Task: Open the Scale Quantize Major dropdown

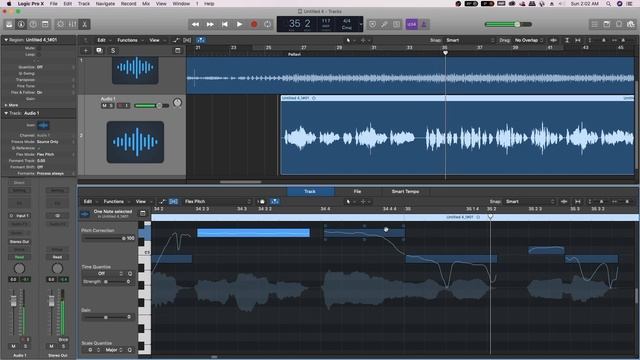Action: pyautogui.click(x=114, y=350)
